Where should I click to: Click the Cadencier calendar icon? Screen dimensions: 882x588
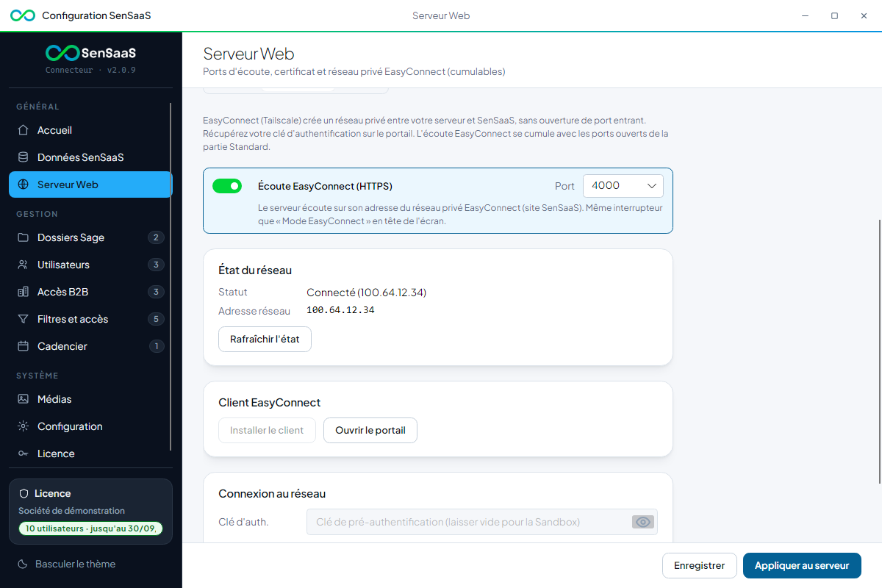tap(23, 346)
